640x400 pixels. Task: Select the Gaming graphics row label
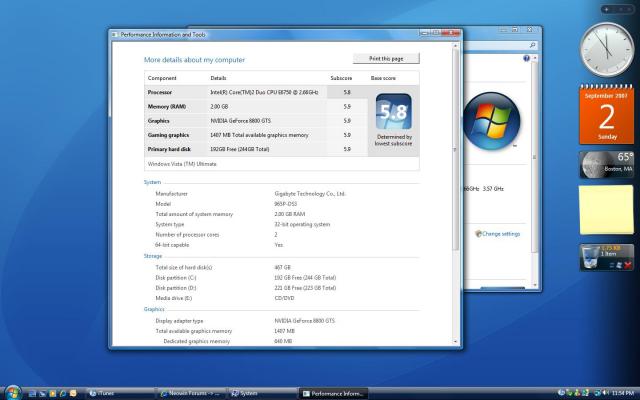tap(168, 135)
